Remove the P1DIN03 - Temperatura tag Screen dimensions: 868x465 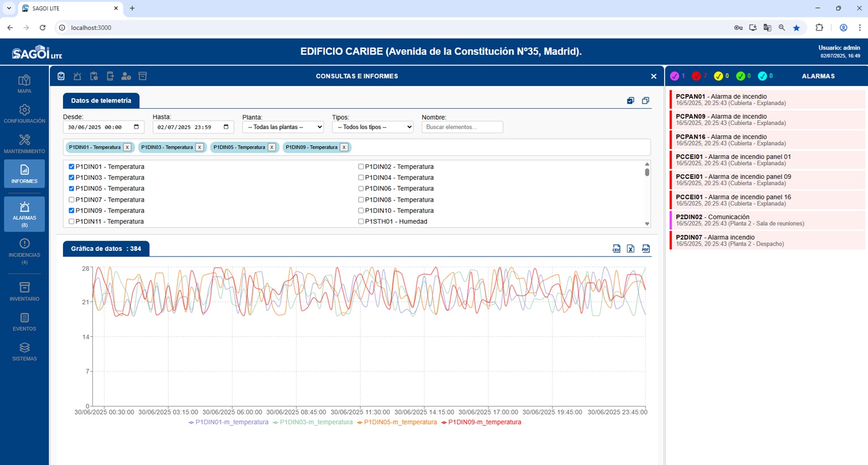[199, 147]
